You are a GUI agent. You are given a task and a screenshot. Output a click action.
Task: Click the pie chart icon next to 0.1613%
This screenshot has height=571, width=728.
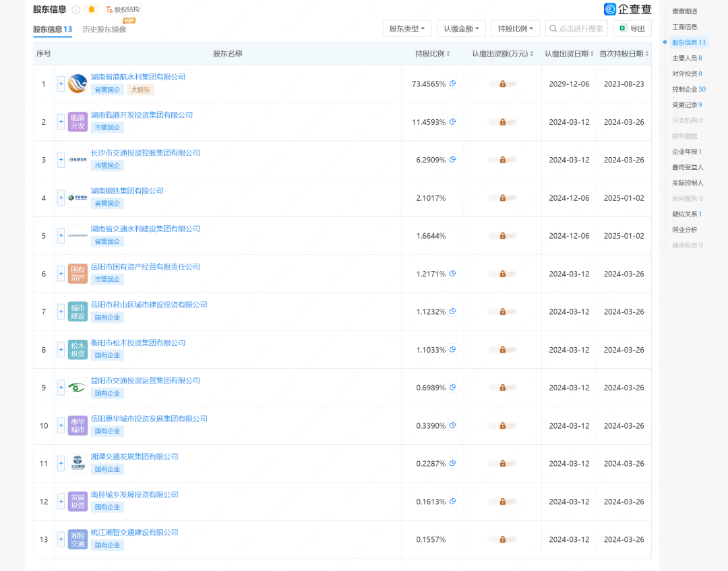(453, 501)
